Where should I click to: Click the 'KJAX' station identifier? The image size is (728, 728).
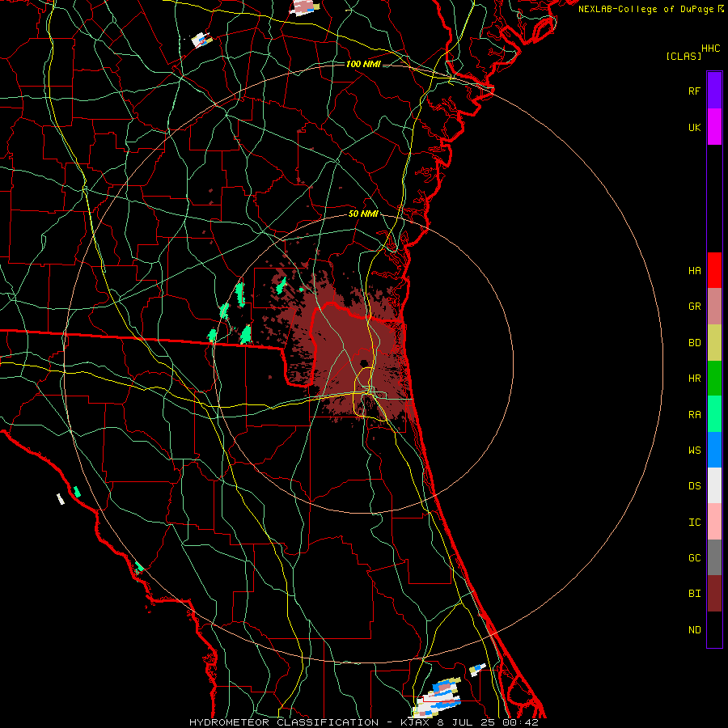point(415,722)
